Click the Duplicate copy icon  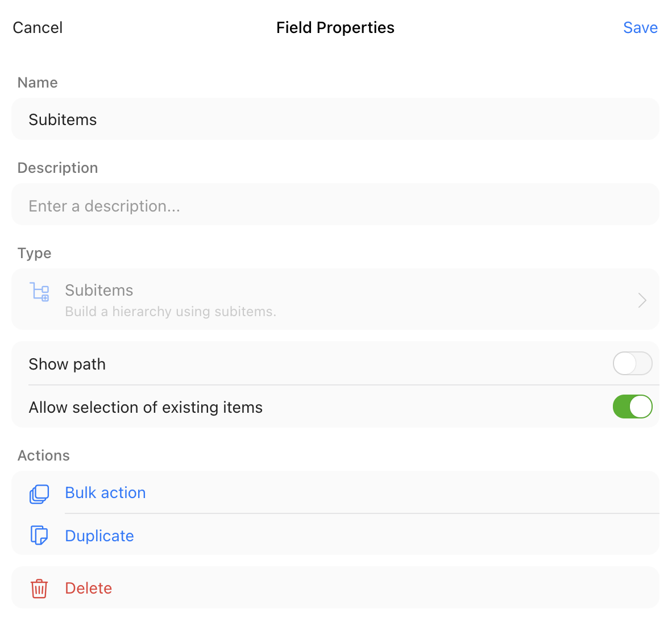coord(39,535)
